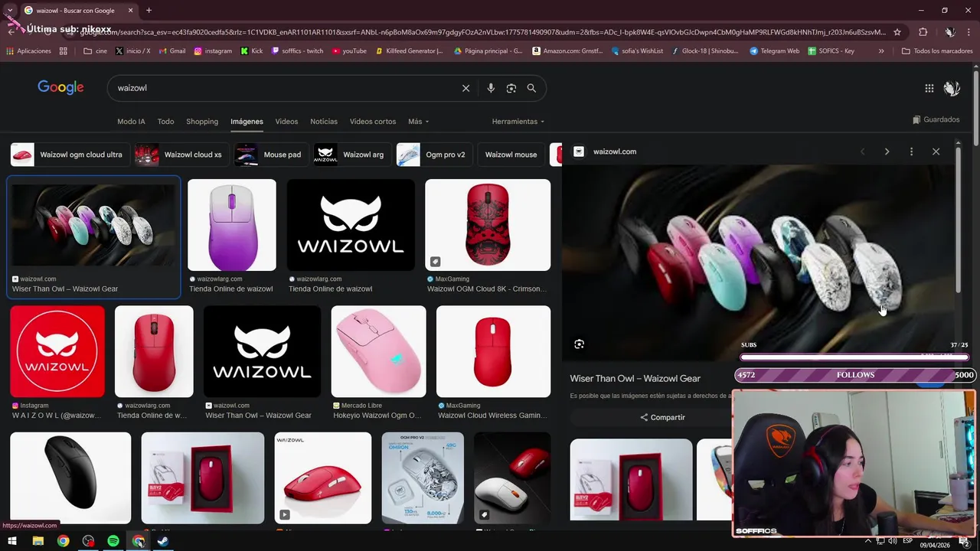Viewport: 980px width, 551px height.
Task: Select the 'Ogm pro v2' suggestion chip
Action: coord(433,155)
